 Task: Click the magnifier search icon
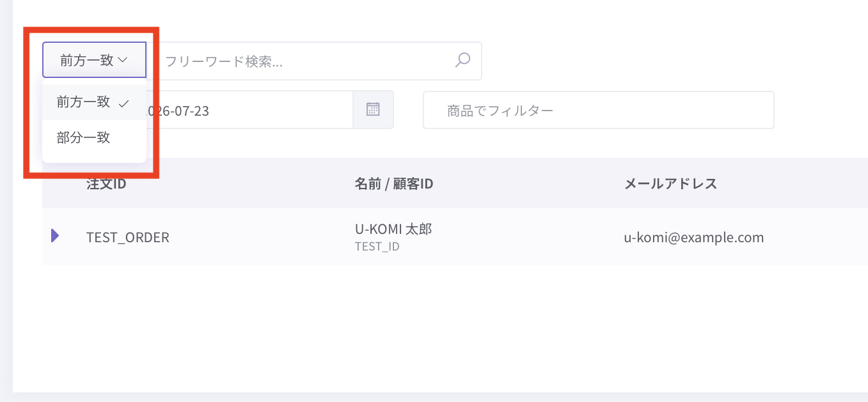pos(462,60)
